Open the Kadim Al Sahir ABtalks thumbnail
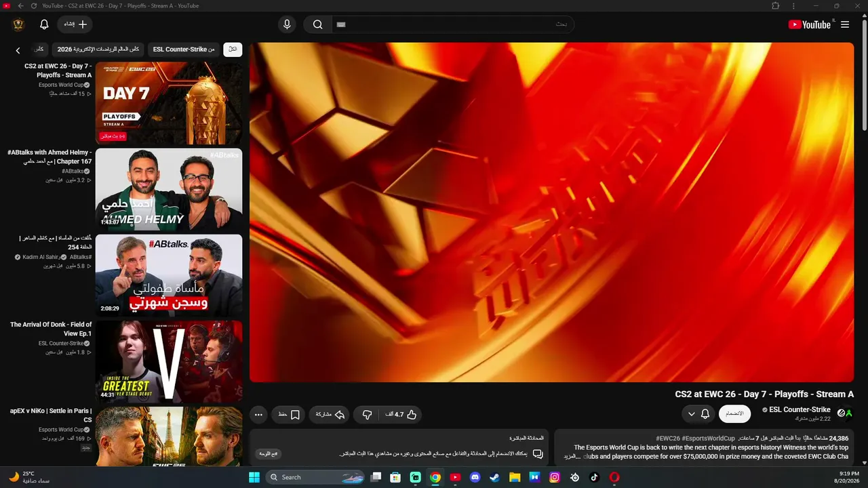This screenshot has width=868, height=488. (x=169, y=275)
